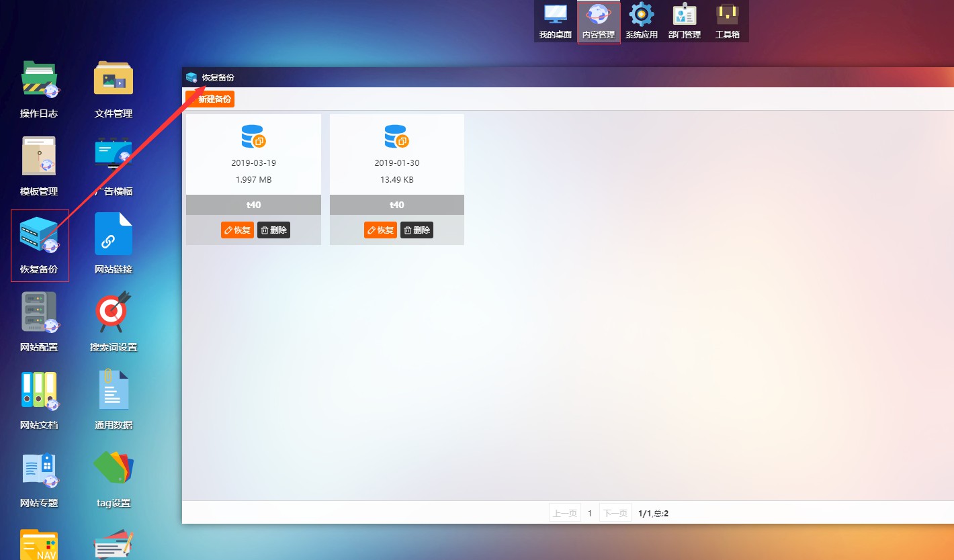This screenshot has width=954, height=560.
Task: Click the 1/1,总:2 page count text
Action: [653, 513]
